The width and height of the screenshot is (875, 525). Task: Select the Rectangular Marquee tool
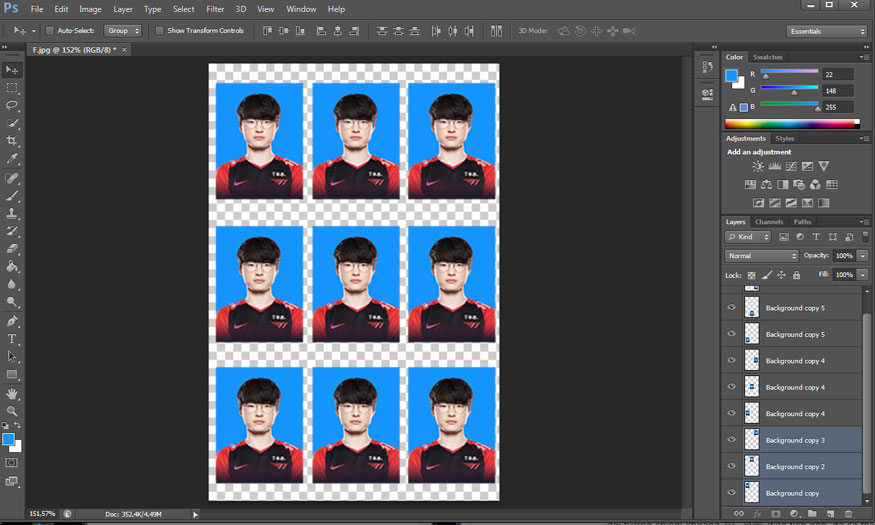point(12,88)
